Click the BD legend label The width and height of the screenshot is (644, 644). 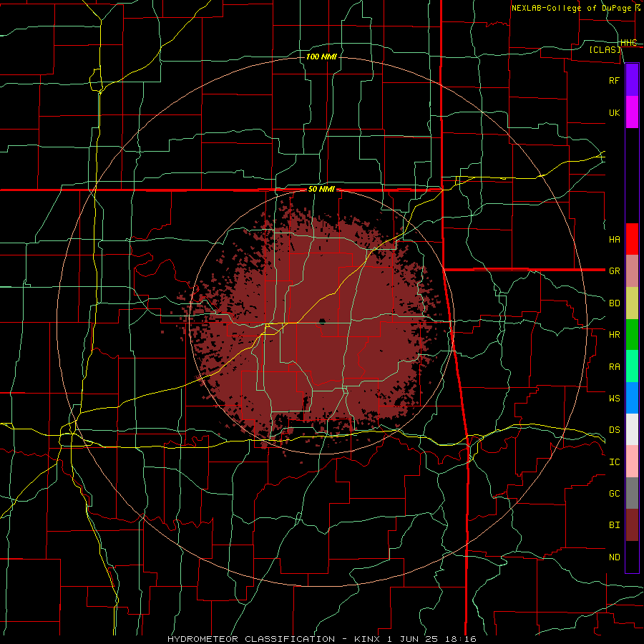click(615, 303)
